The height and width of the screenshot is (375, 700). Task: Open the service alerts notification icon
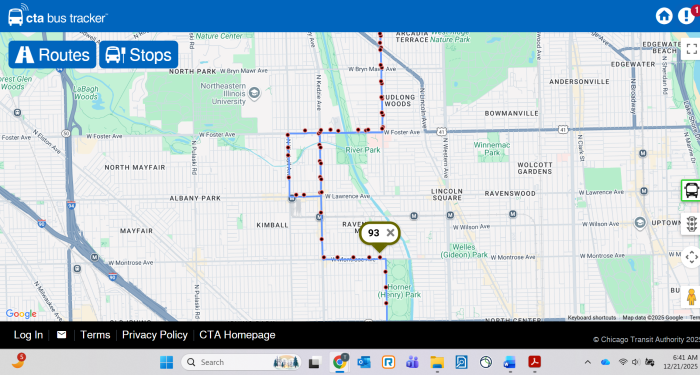(x=687, y=16)
